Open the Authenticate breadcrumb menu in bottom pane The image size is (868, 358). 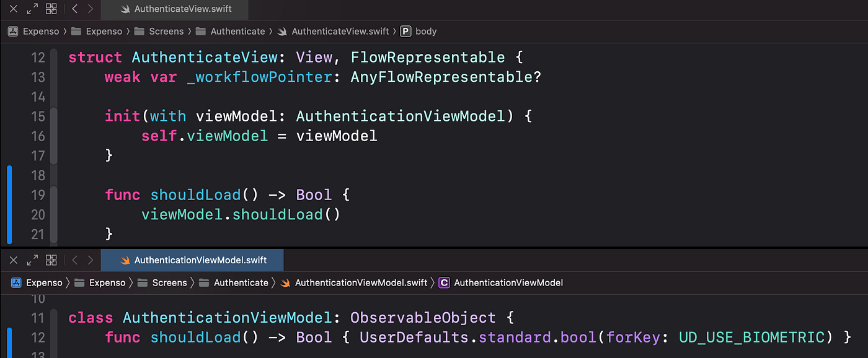click(x=242, y=282)
